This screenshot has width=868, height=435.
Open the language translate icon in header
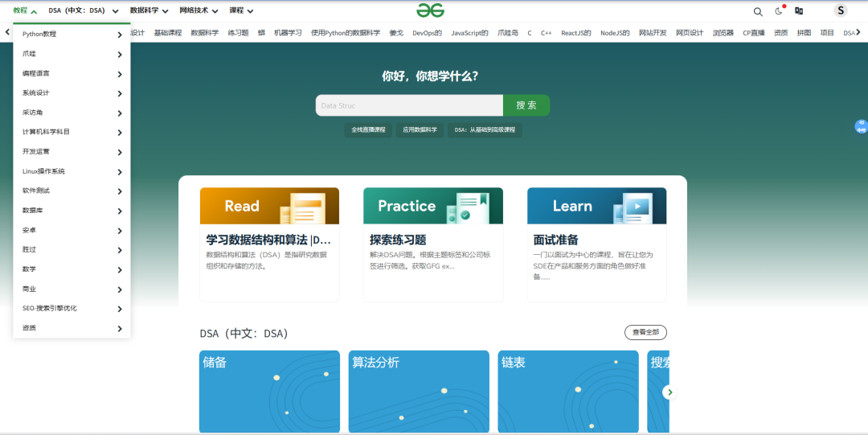[x=799, y=10]
